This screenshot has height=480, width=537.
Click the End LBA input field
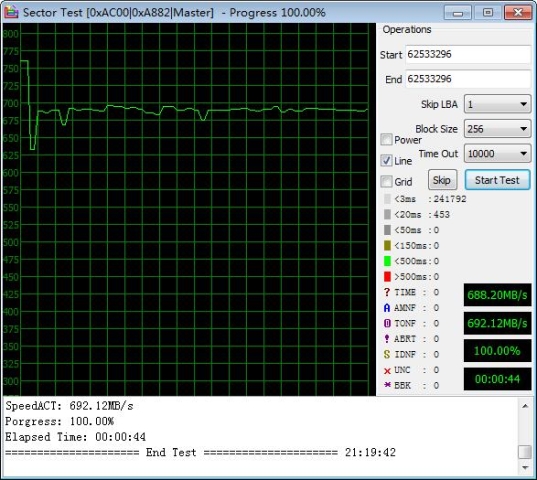(x=468, y=79)
